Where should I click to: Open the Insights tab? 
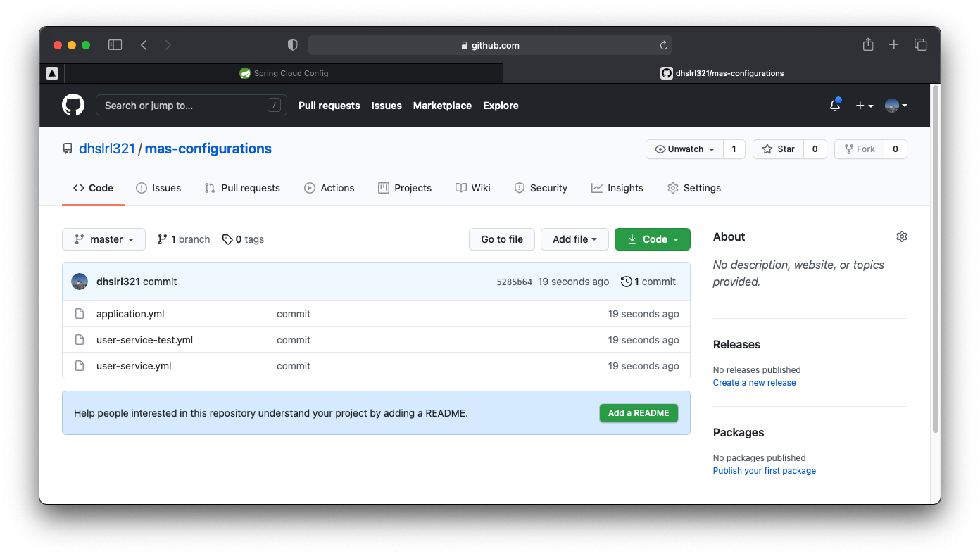click(x=617, y=188)
